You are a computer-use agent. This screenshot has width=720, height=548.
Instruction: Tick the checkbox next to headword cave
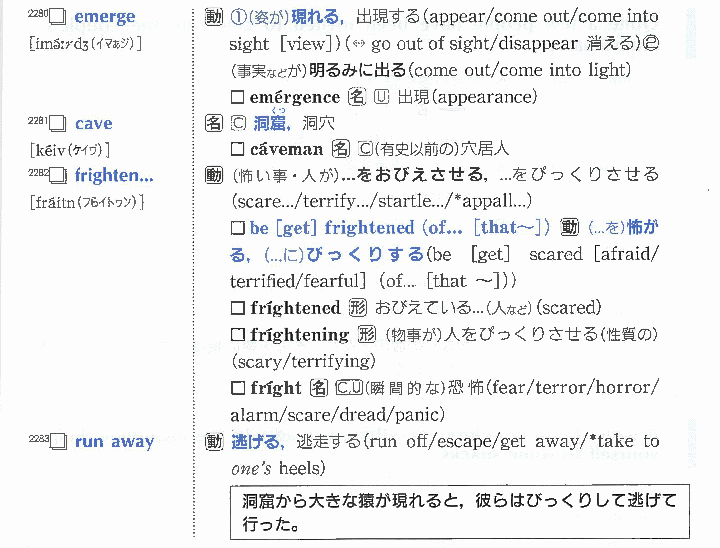(x=57, y=124)
